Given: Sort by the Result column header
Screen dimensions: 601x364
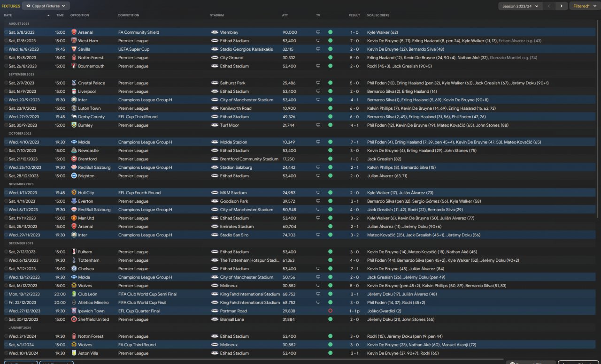Looking at the screenshot, I should (x=354, y=15).
